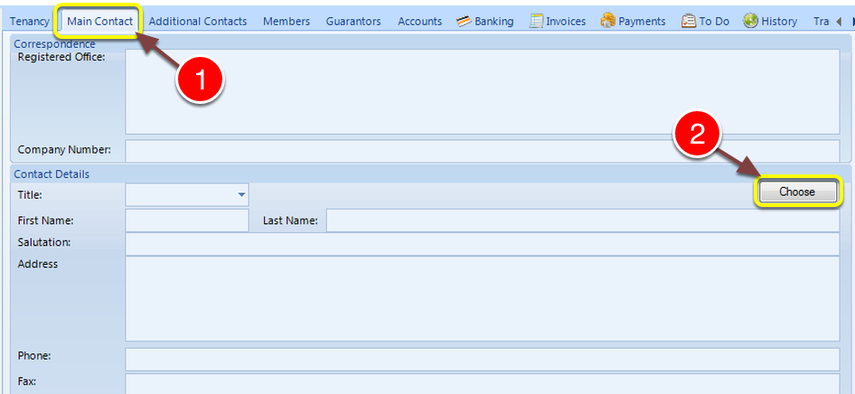Screen dimensions: 855x394
Task: Click the First Name field
Action: 187,220
